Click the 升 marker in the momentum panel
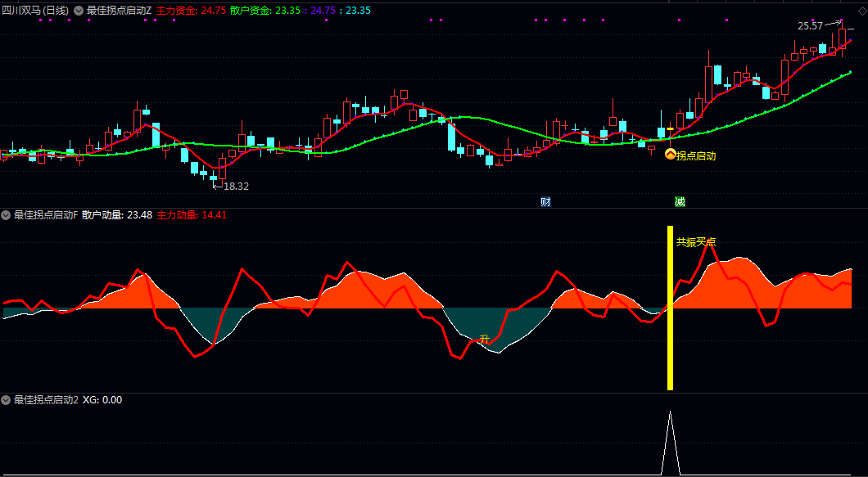 [x=485, y=339]
